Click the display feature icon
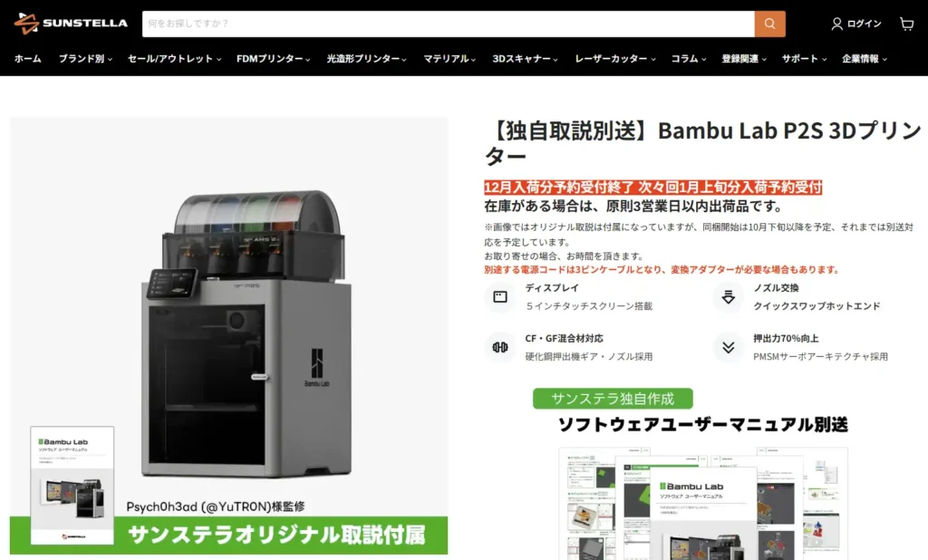The width and height of the screenshot is (928, 560). point(500,296)
